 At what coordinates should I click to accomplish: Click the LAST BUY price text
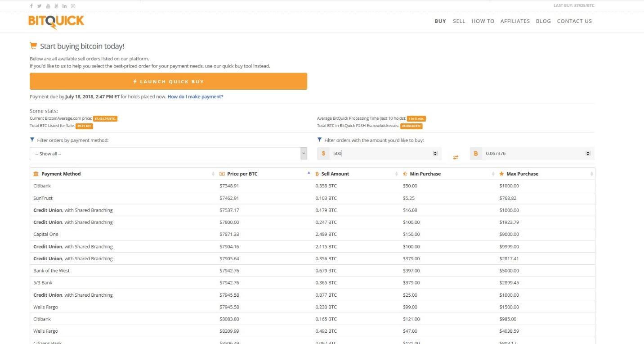coord(574,6)
